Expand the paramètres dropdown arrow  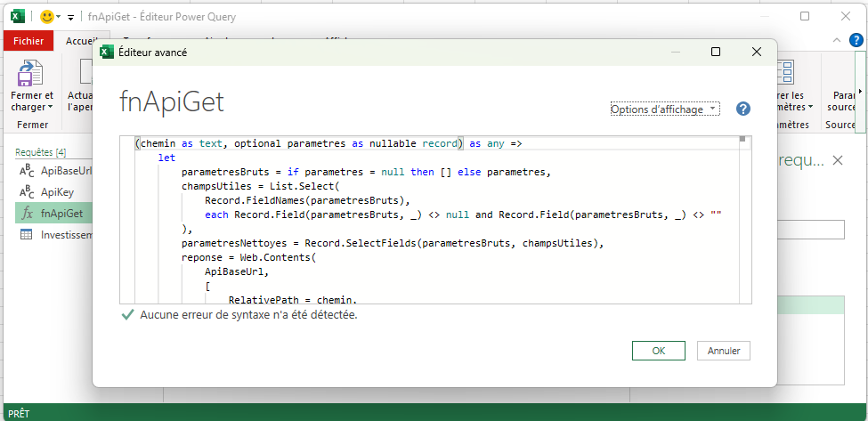point(811,108)
